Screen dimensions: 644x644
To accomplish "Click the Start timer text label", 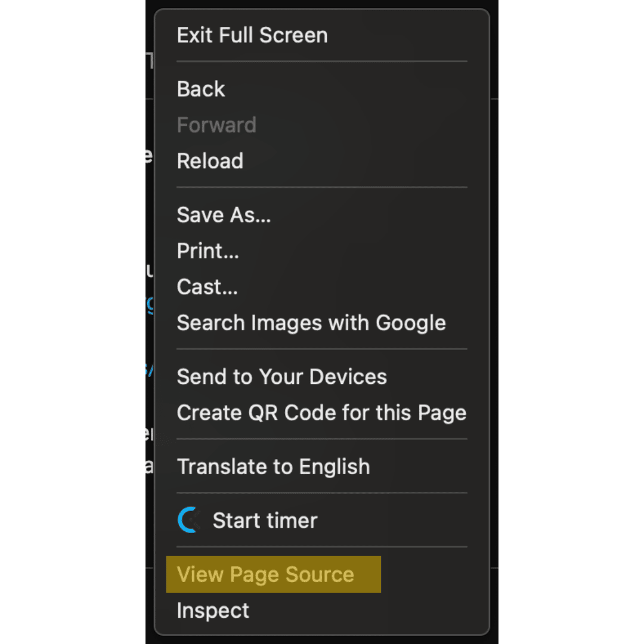I will pyautogui.click(x=265, y=521).
